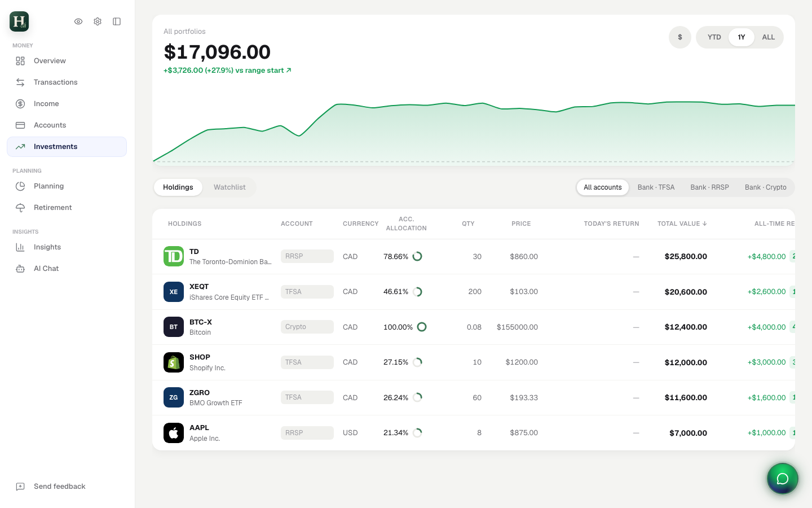
Task: Select ALL time range
Action: point(769,37)
